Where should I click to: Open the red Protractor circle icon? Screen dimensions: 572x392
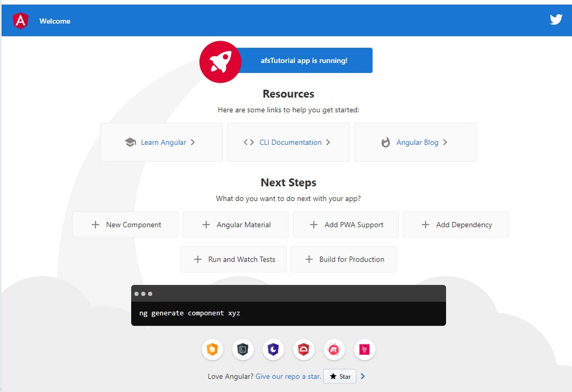click(x=304, y=350)
